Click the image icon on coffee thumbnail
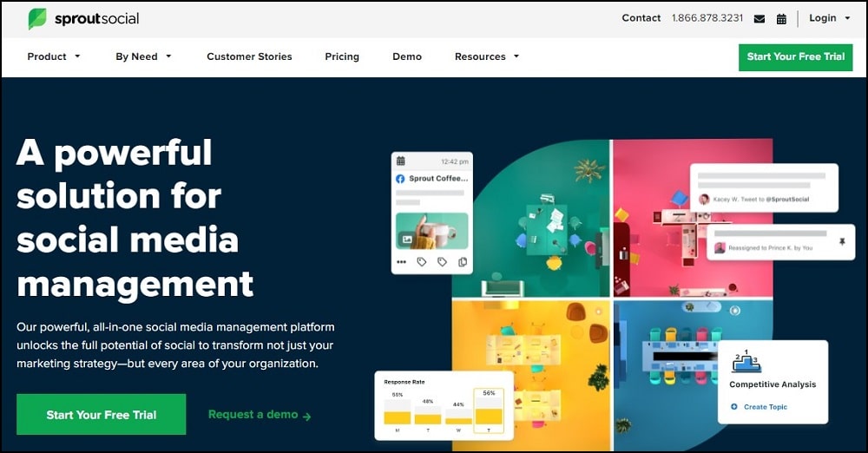This screenshot has width=868, height=453. tap(407, 240)
